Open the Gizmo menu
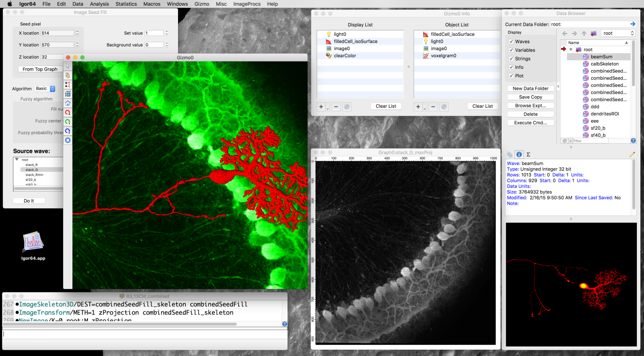The image size is (644, 356). (202, 4)
